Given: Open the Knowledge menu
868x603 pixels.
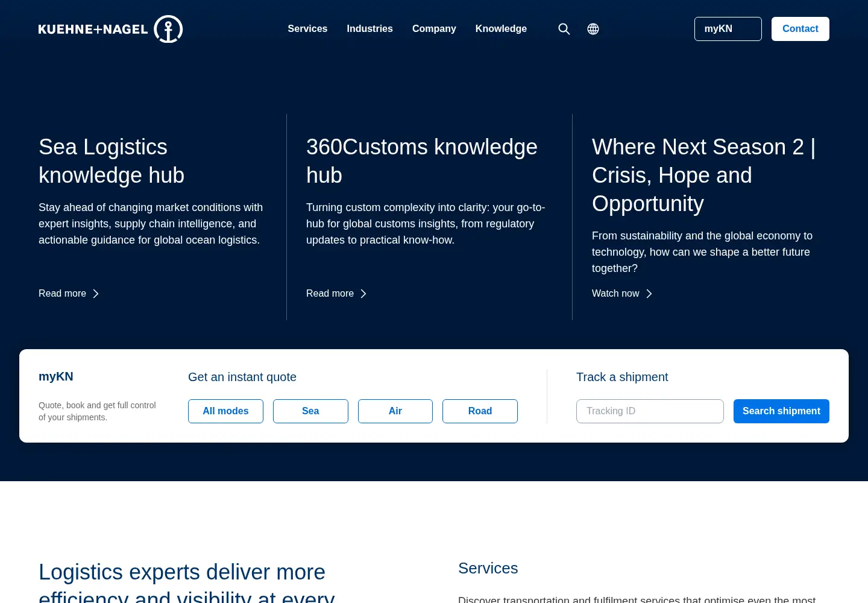Looking at the screenshot, I should (501, 29).
